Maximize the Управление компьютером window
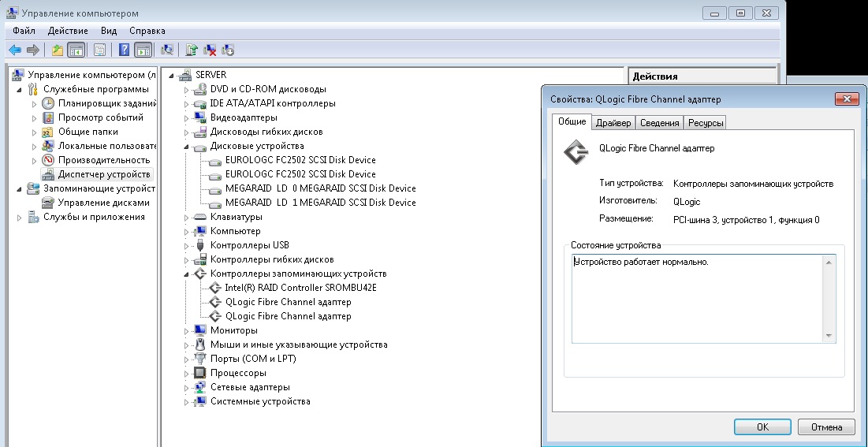Screen dimensions: 868x447 [x=741, y=13]
